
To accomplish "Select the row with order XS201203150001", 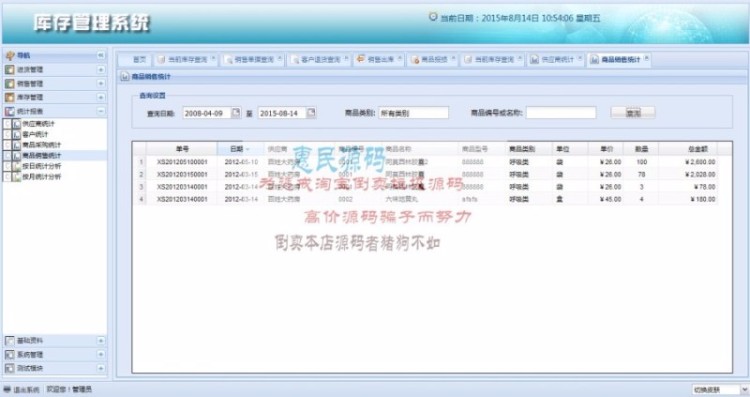I will click(x=425, y=175).
